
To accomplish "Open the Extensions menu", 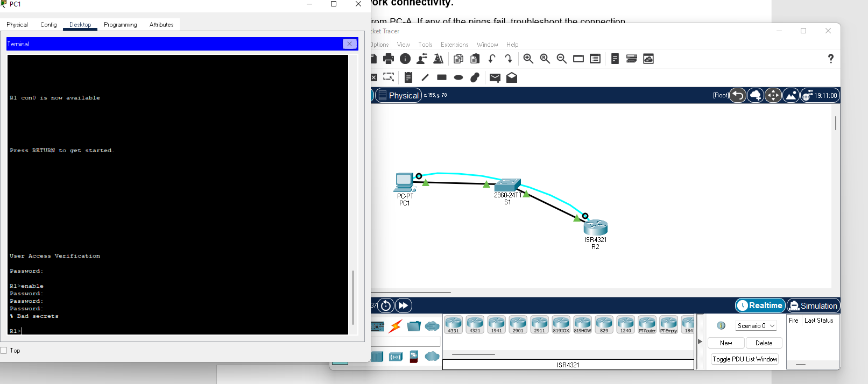I will tap(454, 45).
